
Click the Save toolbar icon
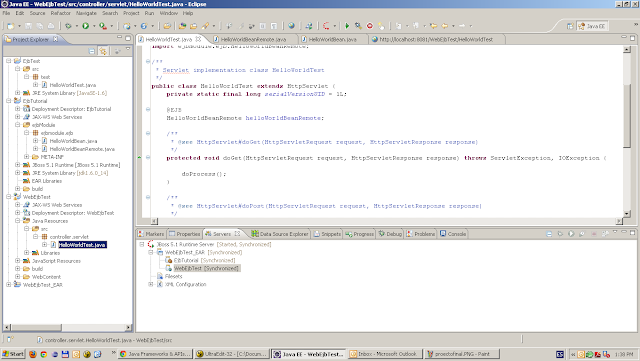[x=28, y=26]
